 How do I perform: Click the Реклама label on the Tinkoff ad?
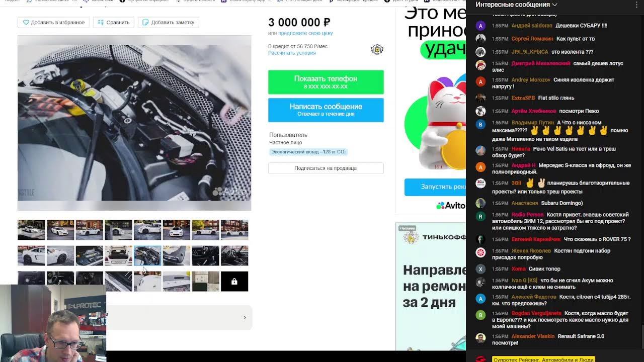tap(407, 228)
